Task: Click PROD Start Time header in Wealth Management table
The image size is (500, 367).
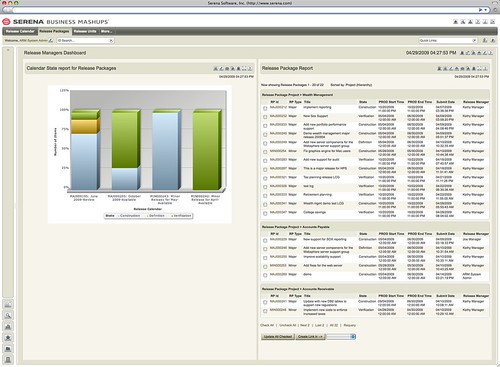Action: [391, 102]
